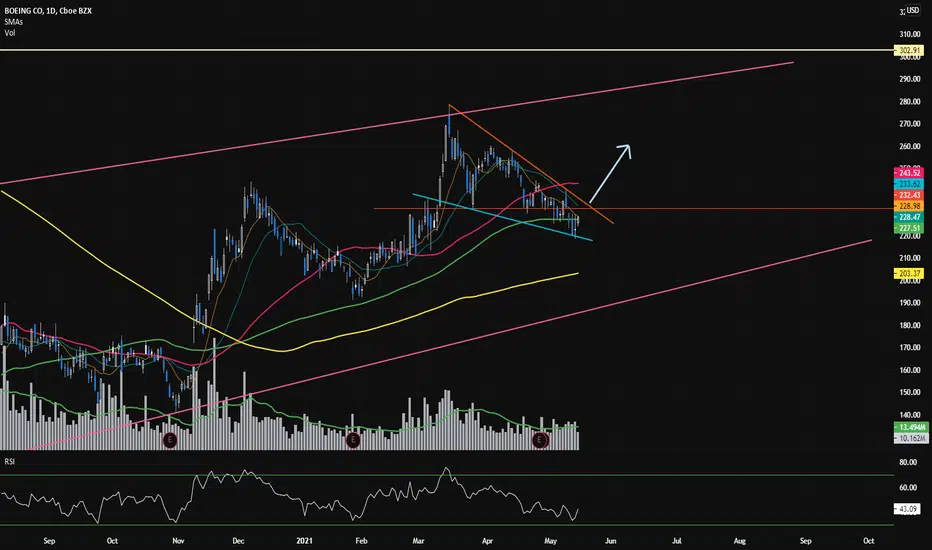Click the 228.47 teal price label

[909, 217]
